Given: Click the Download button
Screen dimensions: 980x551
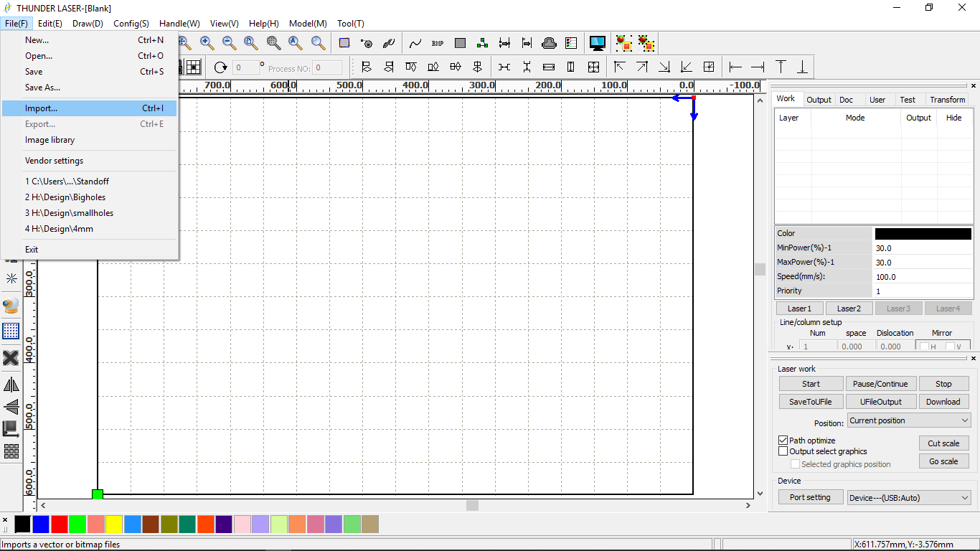Looking at the screenshot, I should click(943, 402).
